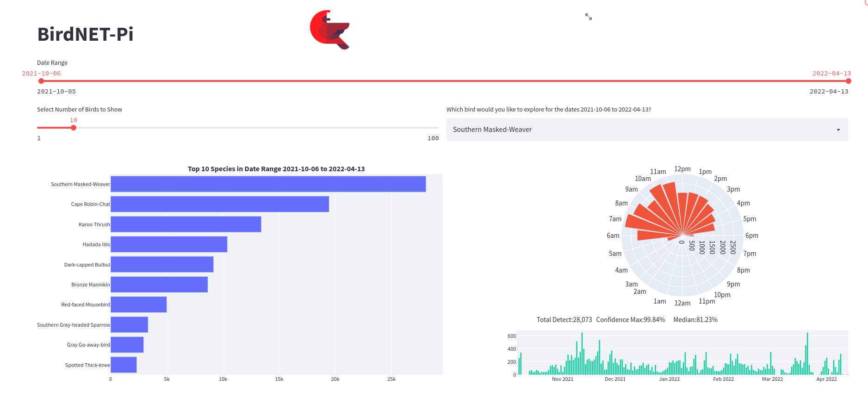This screenshot has height=404, width=868.
Task: Click the Hadada Ibis bar
Action: [169, 244]
